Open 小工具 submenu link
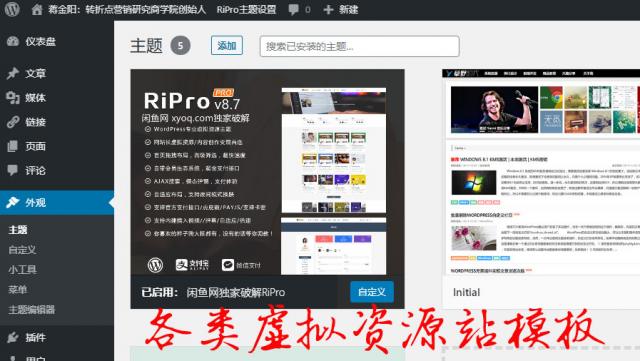Viewport: 640px width, 361px height. point(22,270)
